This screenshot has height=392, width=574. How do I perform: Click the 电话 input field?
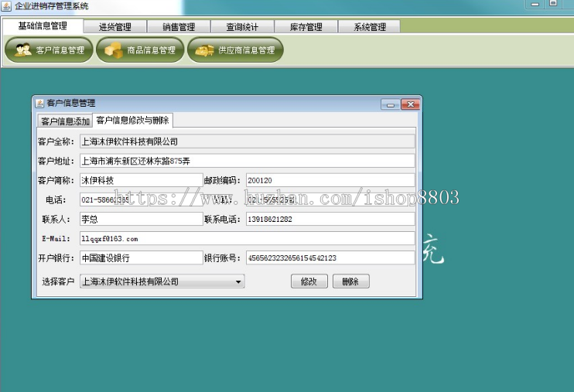(x=142, y=199)
